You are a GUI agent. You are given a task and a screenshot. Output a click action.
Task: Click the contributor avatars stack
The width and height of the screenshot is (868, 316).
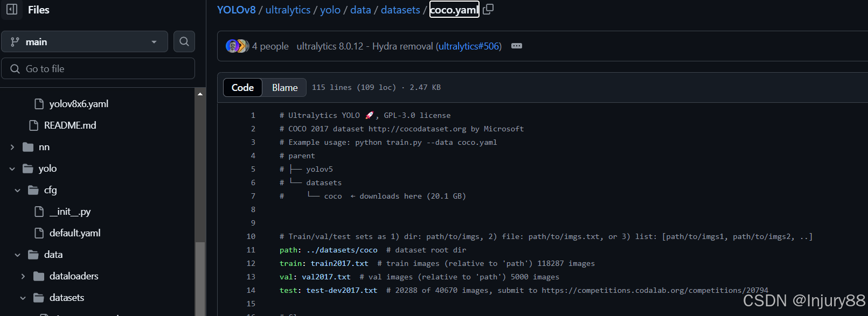237,46
